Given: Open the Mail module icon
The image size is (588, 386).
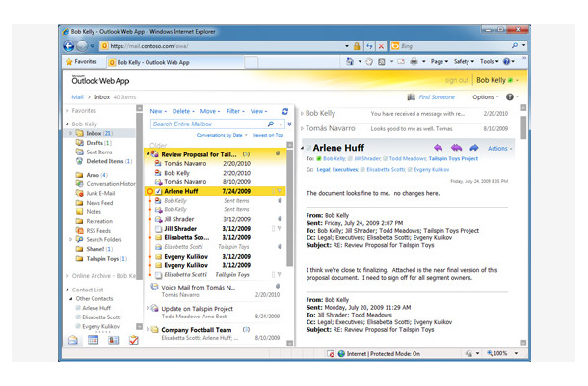Looking at the screenshot, I should [73, 340].
